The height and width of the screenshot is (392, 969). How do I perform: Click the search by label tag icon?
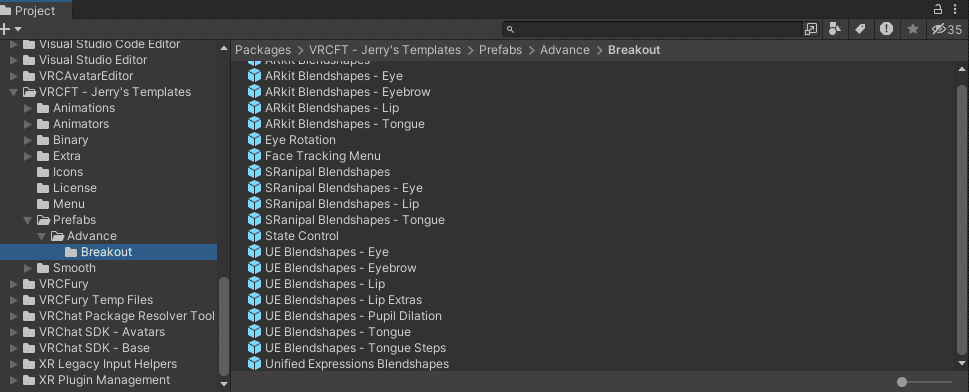point(860,28)
